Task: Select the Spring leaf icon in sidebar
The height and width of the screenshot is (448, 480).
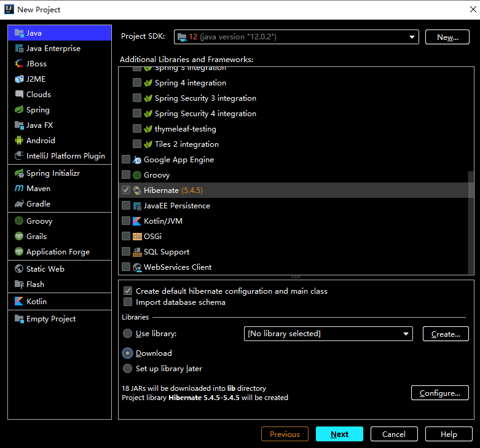Action: 19,109
